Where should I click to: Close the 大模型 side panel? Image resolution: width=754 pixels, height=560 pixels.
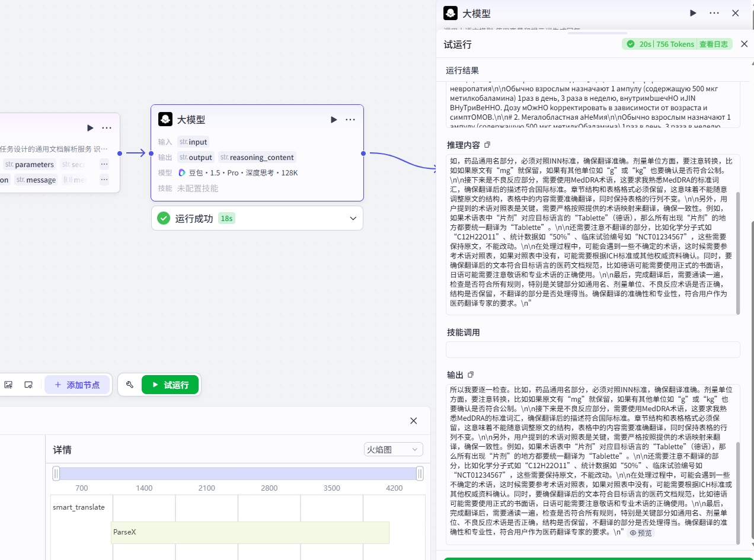click(x=735, y=13)
